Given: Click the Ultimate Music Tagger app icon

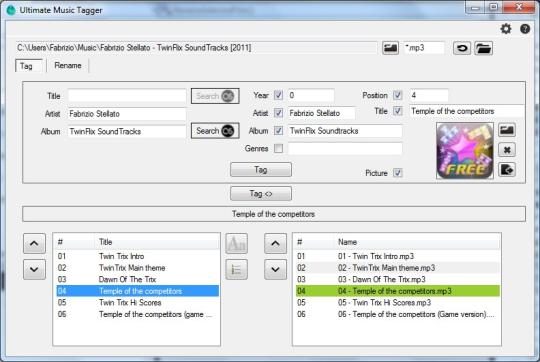Looking at the screenshot, I should pos(11,10).
